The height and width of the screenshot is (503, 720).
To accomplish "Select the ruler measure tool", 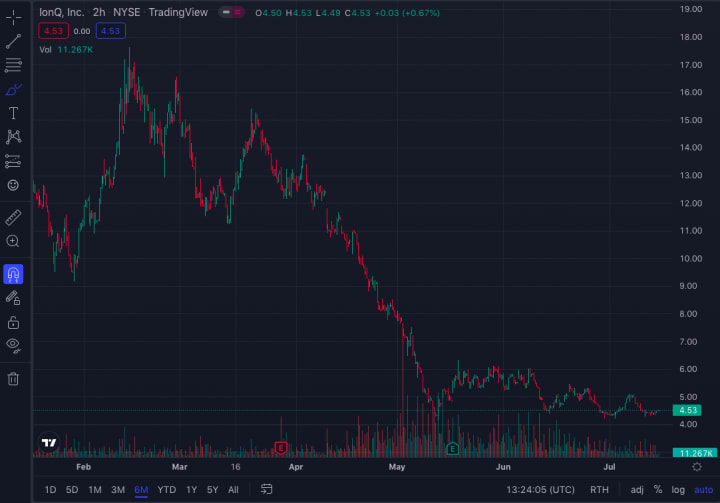I will (13, 217).
